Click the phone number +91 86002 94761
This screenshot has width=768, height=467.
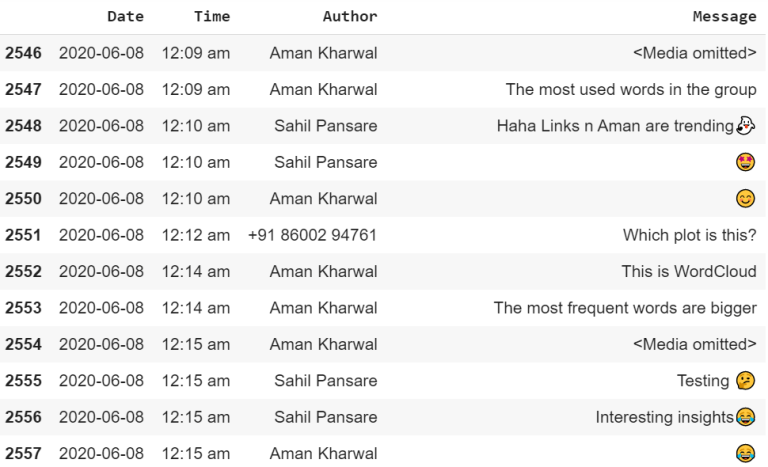(313, 235)
